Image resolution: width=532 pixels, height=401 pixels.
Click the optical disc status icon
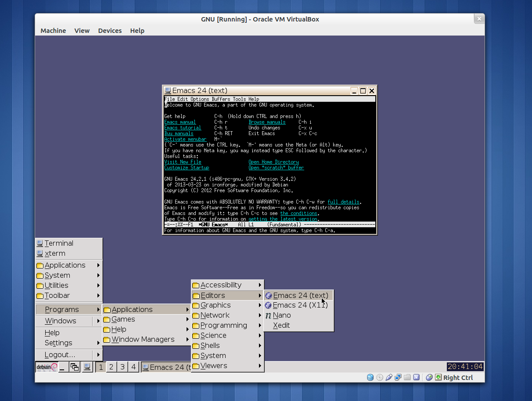pos(380,377)
